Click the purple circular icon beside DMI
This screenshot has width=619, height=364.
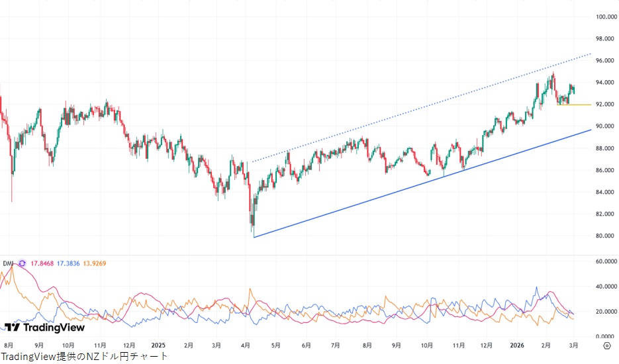[21, 263]
